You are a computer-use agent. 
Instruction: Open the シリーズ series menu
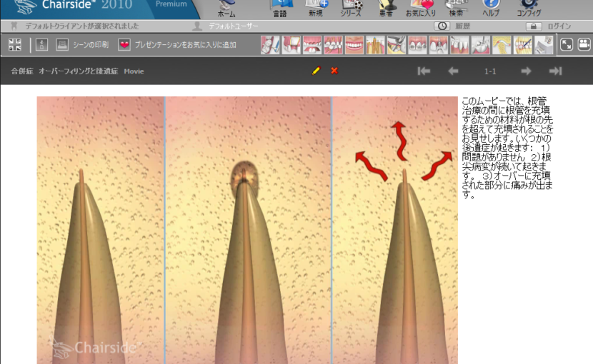pyautogui.click(x=351, y=9)
